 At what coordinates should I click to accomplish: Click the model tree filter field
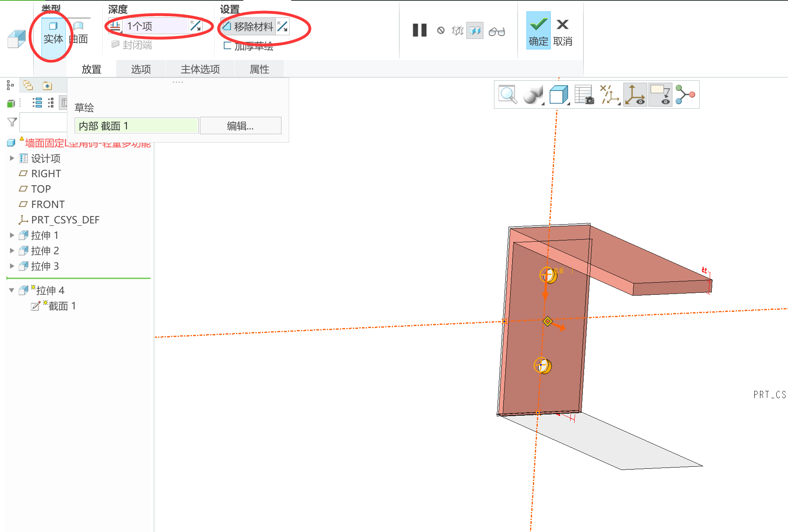(43, 122)
